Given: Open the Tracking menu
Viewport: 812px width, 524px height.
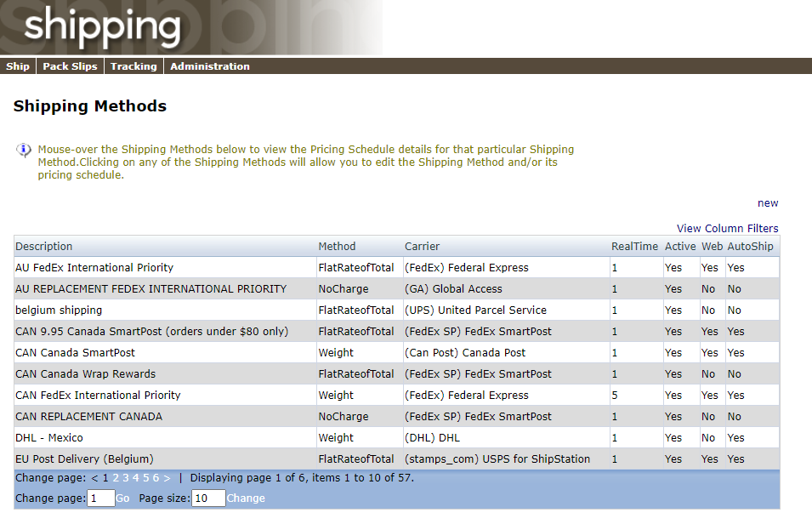Looking at the screenshot, I should [133, 66].
